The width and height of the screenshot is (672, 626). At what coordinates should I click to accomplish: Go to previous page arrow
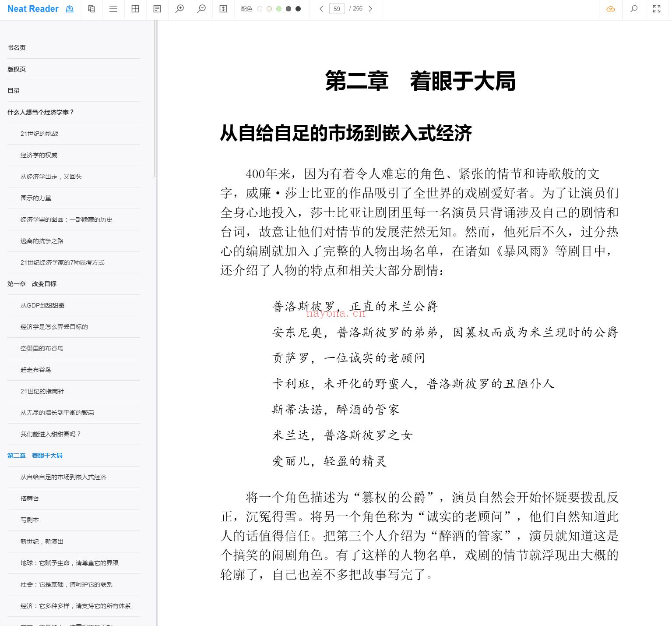(x=321, y=9)
